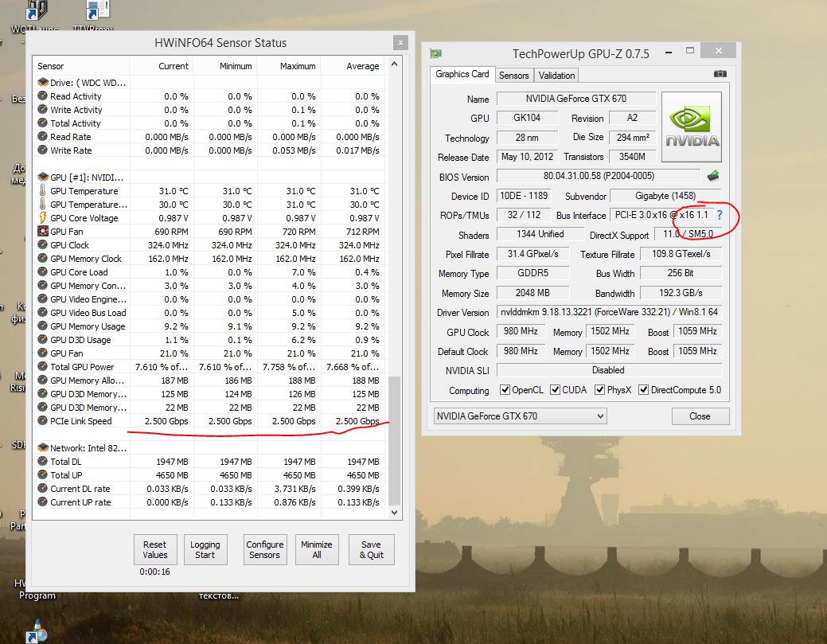This screenshot has width=827, height=644.
Task: Click the camera screenshot icon in GPU-Z
Action: (x=720, y=74)
